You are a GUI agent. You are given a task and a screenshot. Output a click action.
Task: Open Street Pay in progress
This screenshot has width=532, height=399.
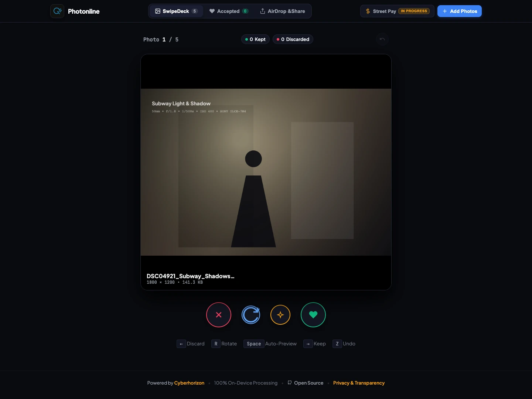(397, 11)
